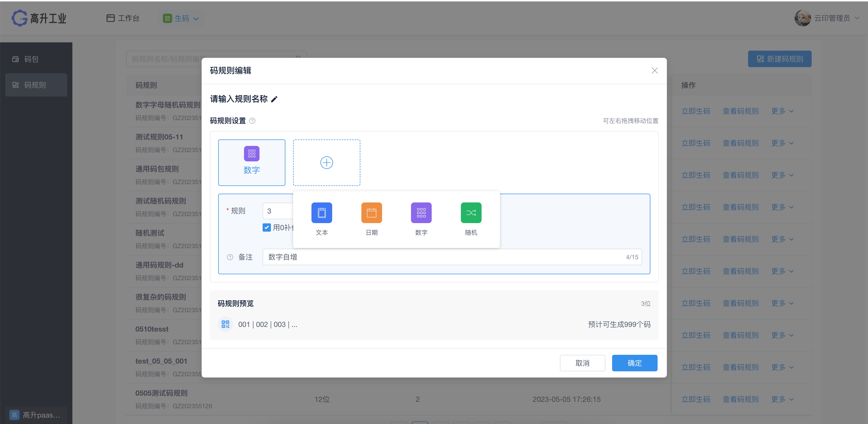Toggle the 用0补位 checkbox
The height and width of the screenshot is (424, 868).
click(x=267, y=227)
